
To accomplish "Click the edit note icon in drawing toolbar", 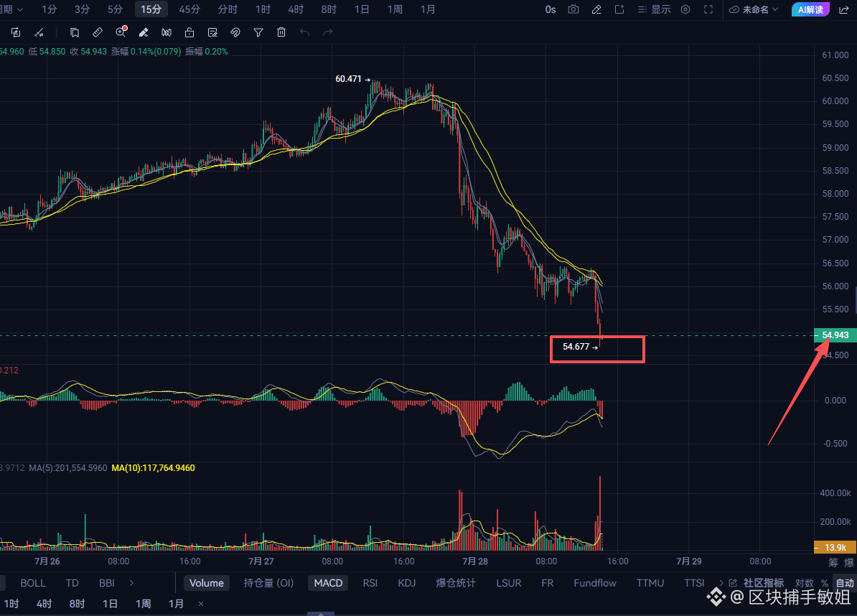I will pos(212,33).
